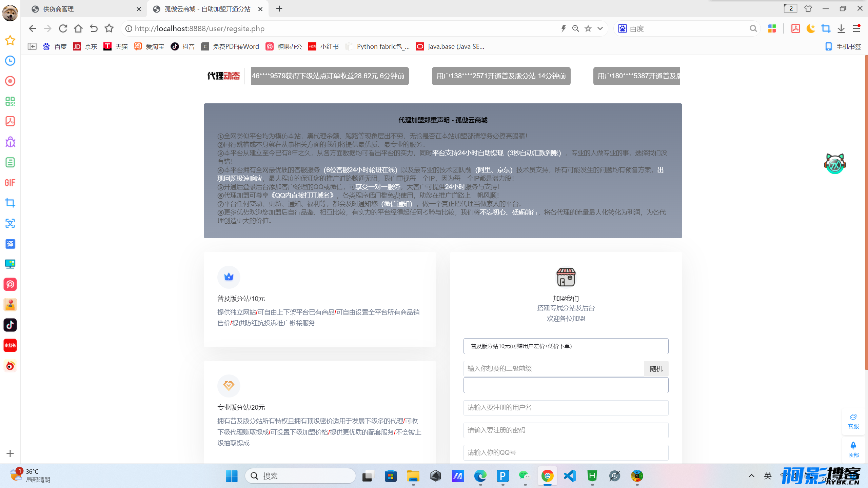The width and height of the screenshot is (868, 488).
Task: Click the password registration input field
Action: [566, 430]
